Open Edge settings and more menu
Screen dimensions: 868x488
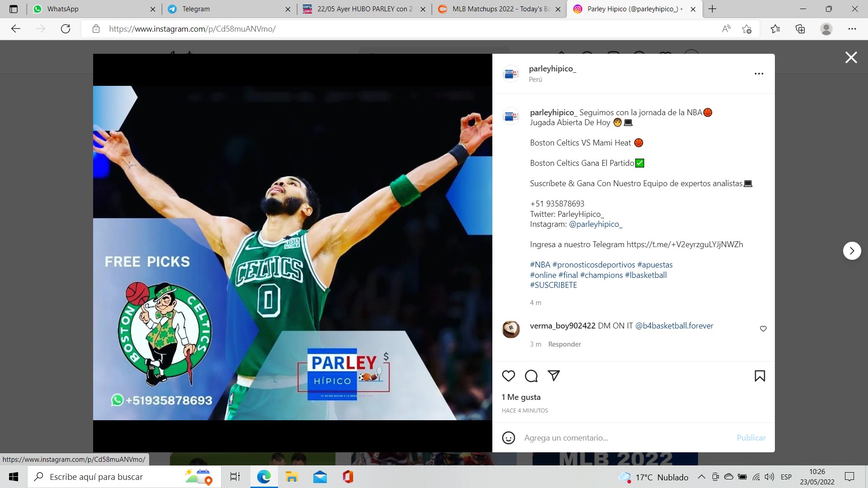pyautogui.click(x=852, y=29)
